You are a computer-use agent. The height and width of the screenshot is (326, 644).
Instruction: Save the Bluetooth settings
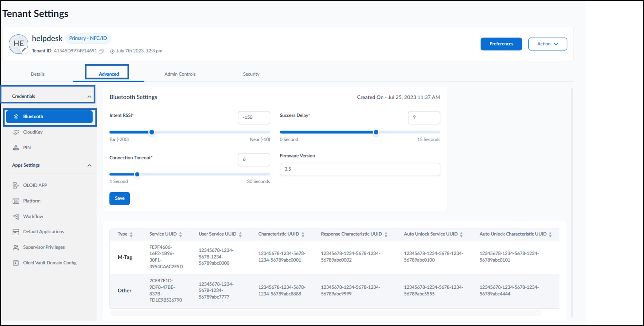point(120,199)
